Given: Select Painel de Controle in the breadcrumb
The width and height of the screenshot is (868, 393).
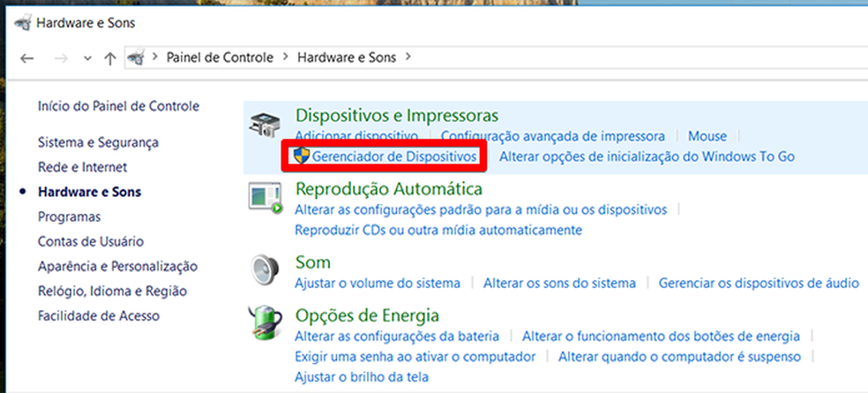Looking at the screenshot, I should [220, 57].
